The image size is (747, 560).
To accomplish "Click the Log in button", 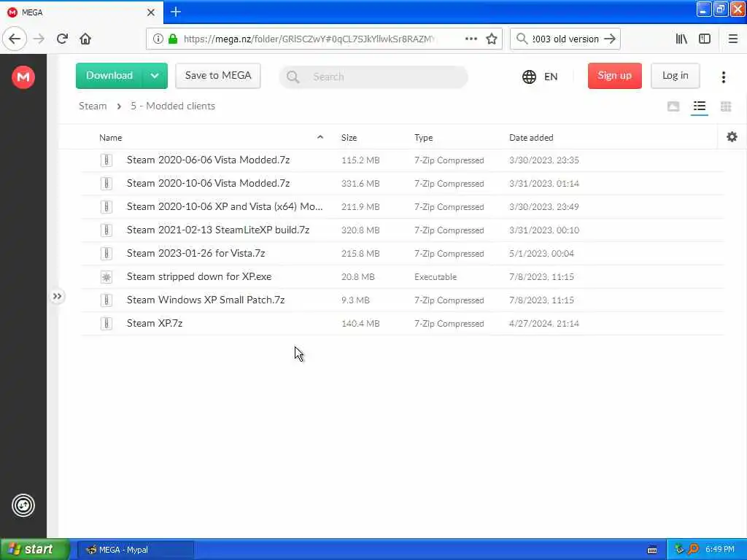I will pyautogui.click(x=675, y=76).
